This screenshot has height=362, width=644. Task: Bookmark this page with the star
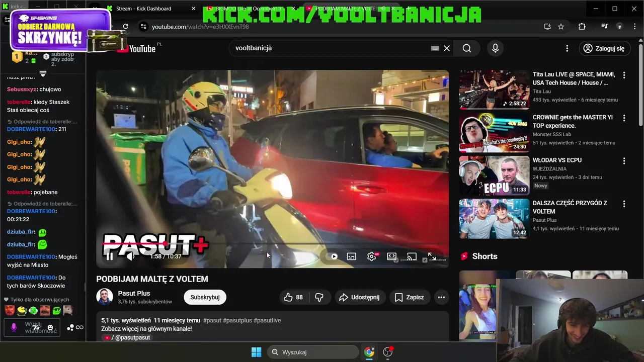(x=561, y=27)
